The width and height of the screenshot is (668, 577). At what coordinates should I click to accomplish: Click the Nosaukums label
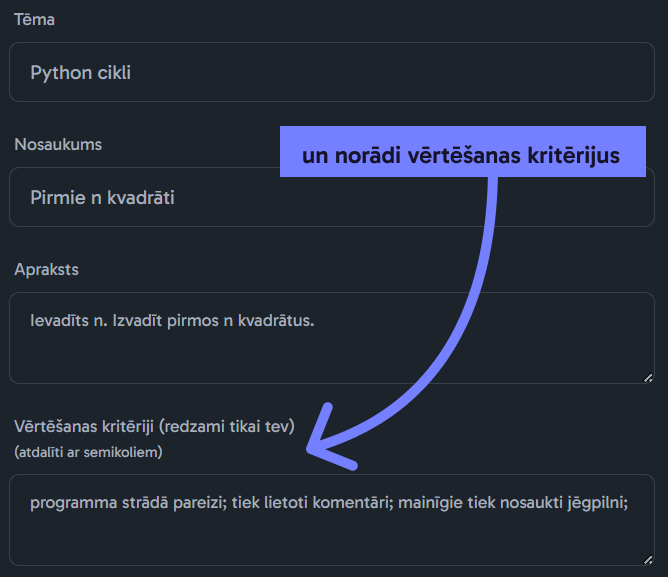[x=58, y=144]
